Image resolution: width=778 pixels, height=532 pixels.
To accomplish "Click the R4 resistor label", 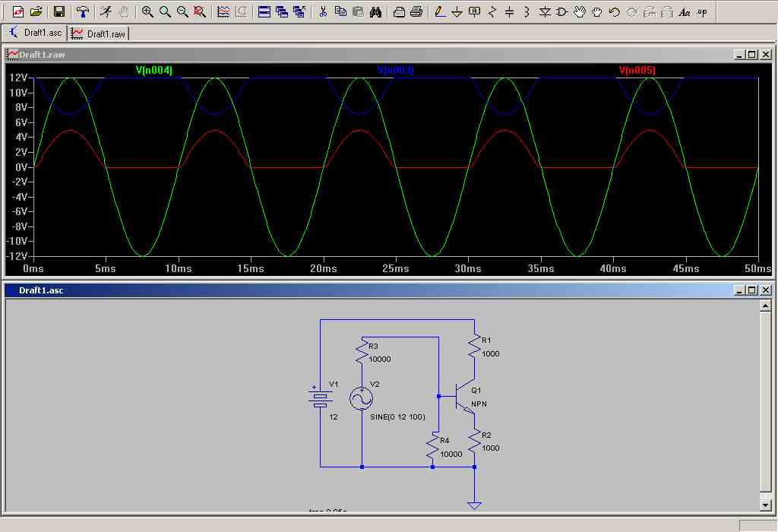I will tap(444, 440).
